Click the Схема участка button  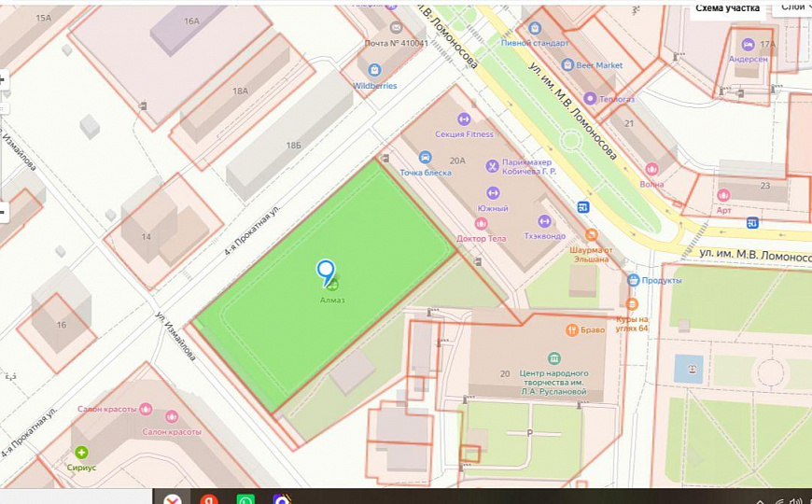tap(727, 8)
